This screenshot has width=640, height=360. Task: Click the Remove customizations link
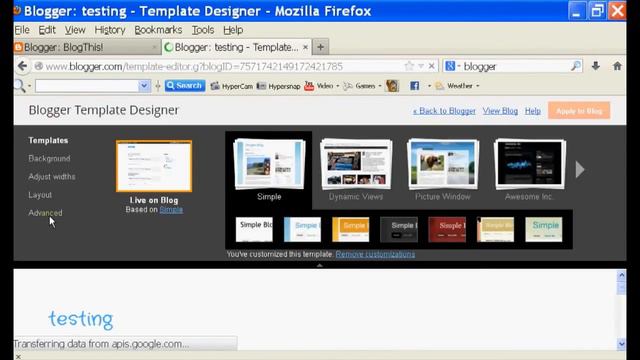(x=375, y=254)
